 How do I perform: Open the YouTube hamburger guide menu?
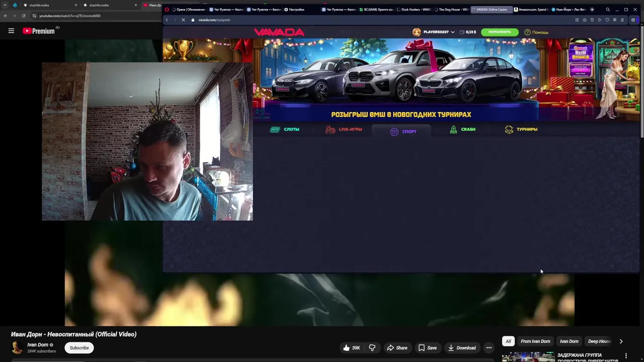point(11,31)
